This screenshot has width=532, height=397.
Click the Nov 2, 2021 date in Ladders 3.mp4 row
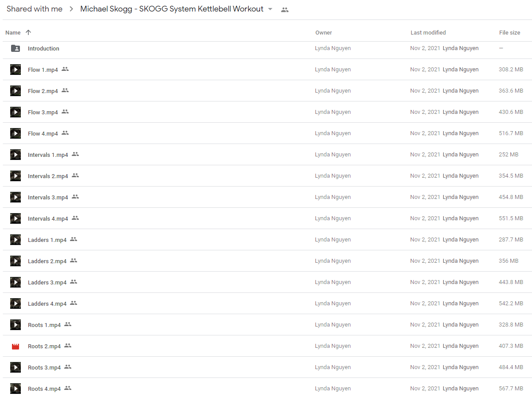[425, 282]
